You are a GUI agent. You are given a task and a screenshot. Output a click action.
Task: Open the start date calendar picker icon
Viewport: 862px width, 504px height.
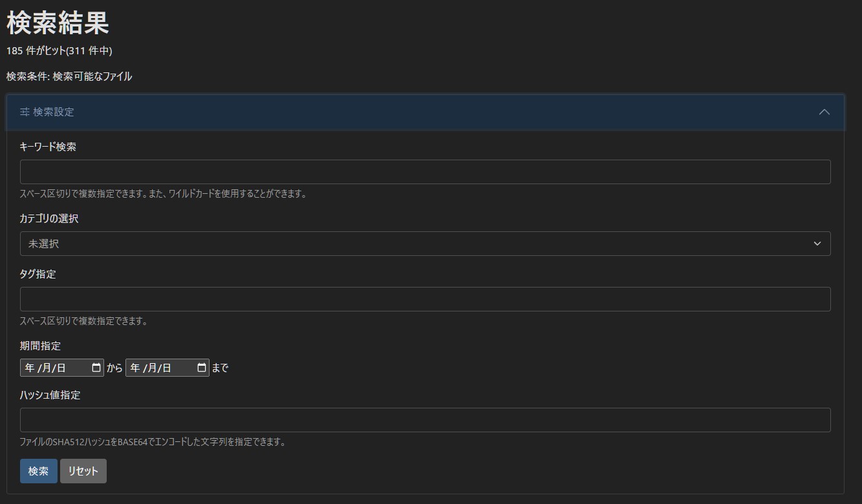[96, 368]
